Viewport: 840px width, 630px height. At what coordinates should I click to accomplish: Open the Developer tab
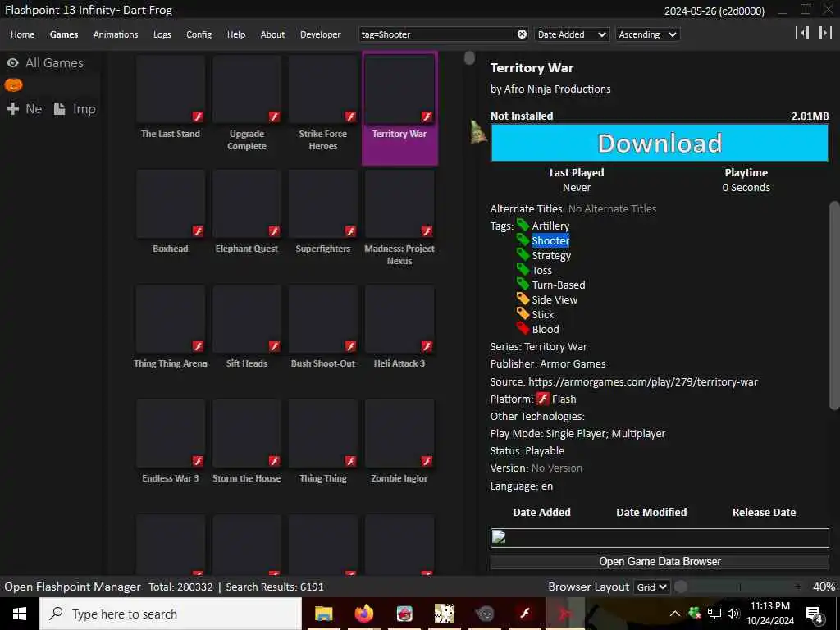click(321, 34)
